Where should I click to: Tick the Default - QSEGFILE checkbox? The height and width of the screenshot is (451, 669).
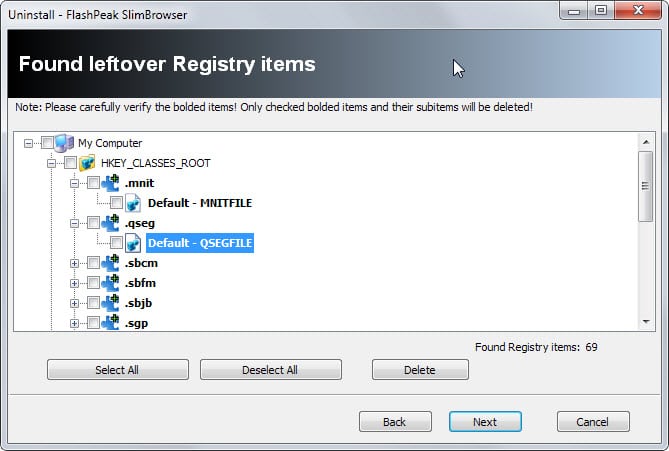click(x=116, y=243)
